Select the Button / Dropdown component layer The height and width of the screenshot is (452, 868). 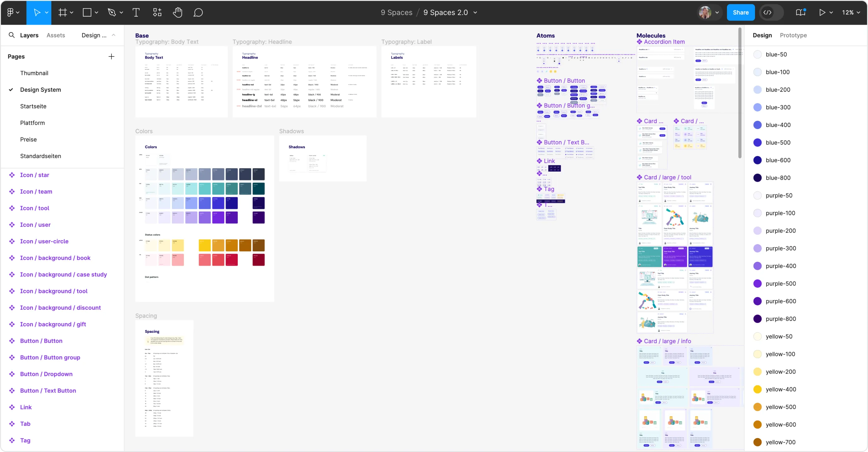coord(46,374)
